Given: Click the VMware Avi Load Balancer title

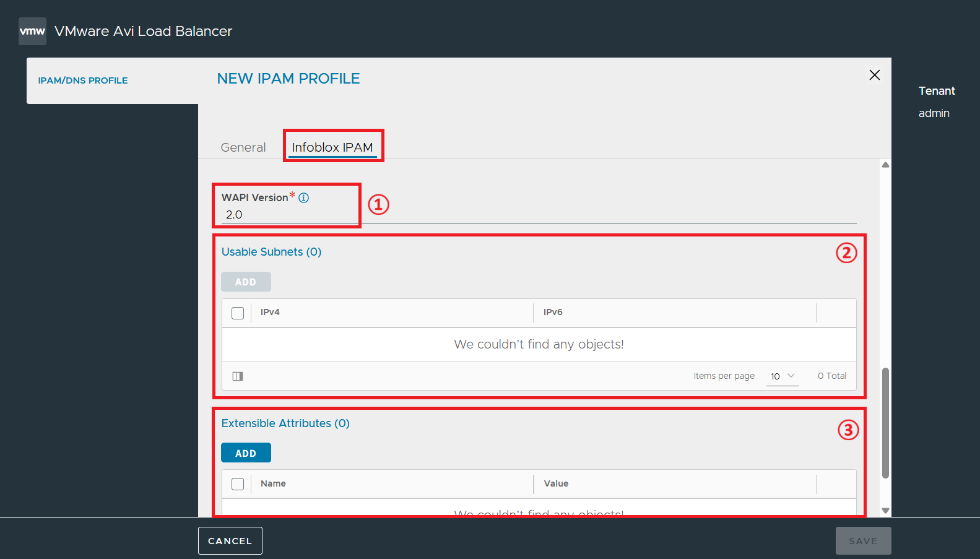Looking at the screenshot, I should pos(143,31).
